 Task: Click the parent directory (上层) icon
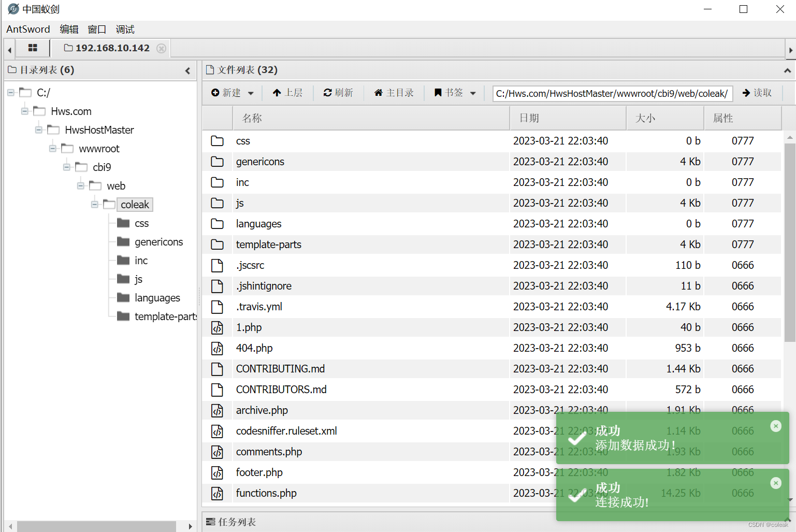(x=278, y=92)
